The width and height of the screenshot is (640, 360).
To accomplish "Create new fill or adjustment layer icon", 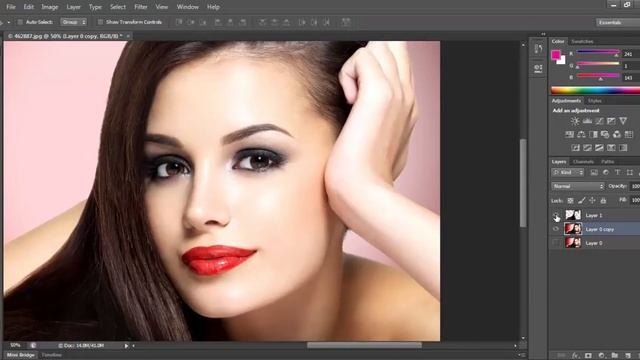I will coord(601,356).
